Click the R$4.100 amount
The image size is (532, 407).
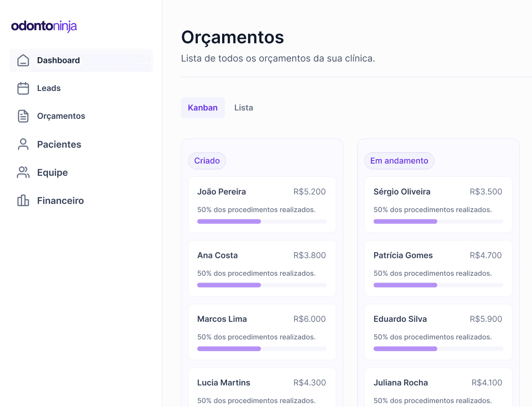[487, 383]
